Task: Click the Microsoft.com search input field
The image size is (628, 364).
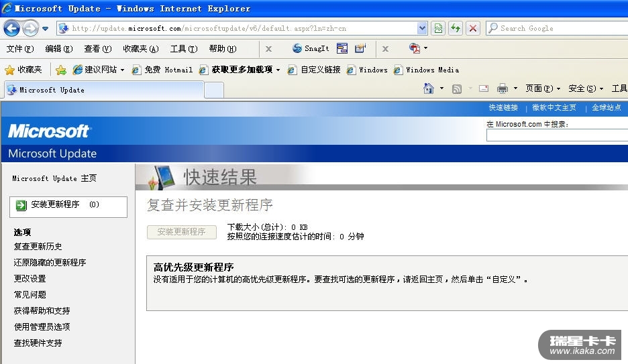Action: tap(557, 135)
